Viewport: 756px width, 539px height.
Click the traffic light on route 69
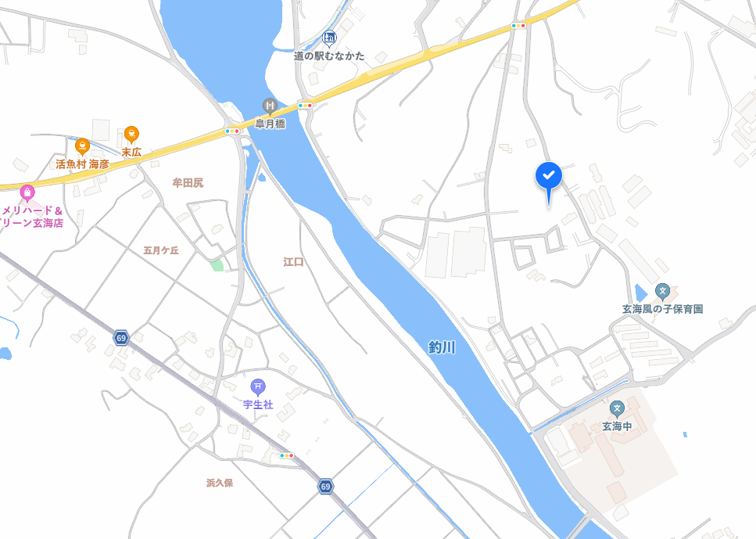click(x=286, y=455)
